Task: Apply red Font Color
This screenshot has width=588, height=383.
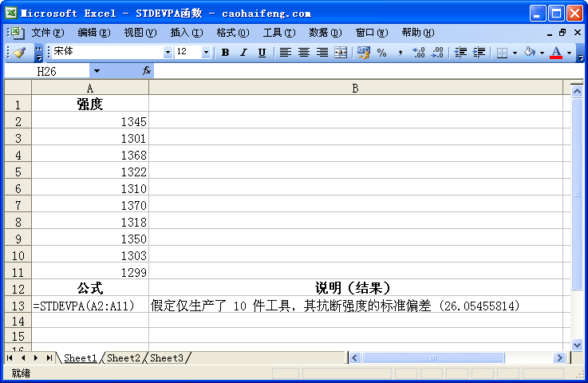Action: [x=556, y=53]
